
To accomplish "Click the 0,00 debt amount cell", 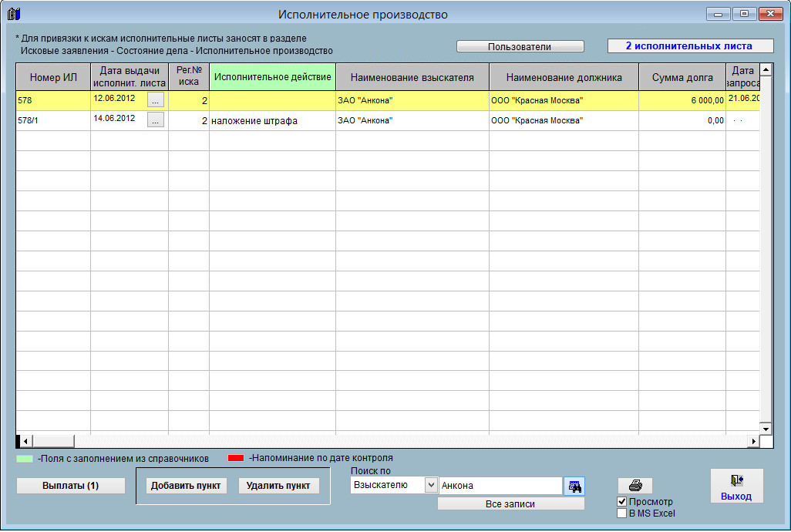I will click(682, 120).
